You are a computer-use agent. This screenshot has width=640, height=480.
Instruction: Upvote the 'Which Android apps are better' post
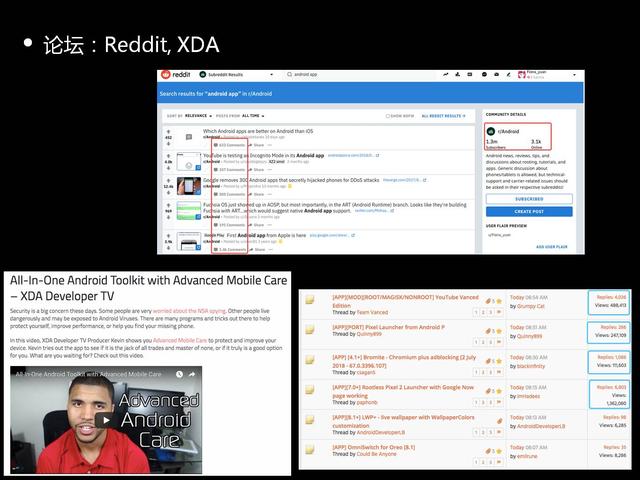tap(168, 129)
